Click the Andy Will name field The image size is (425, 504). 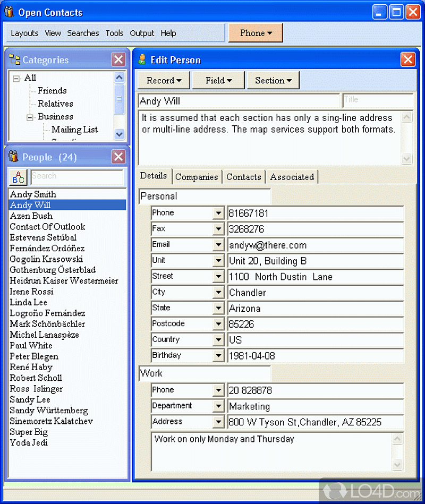pyautogui.click(x=239, y=101)
